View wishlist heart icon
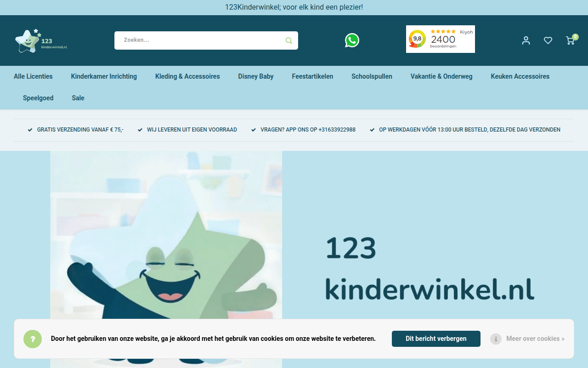This screenshot has width=588, height=368. coord(548,40)
